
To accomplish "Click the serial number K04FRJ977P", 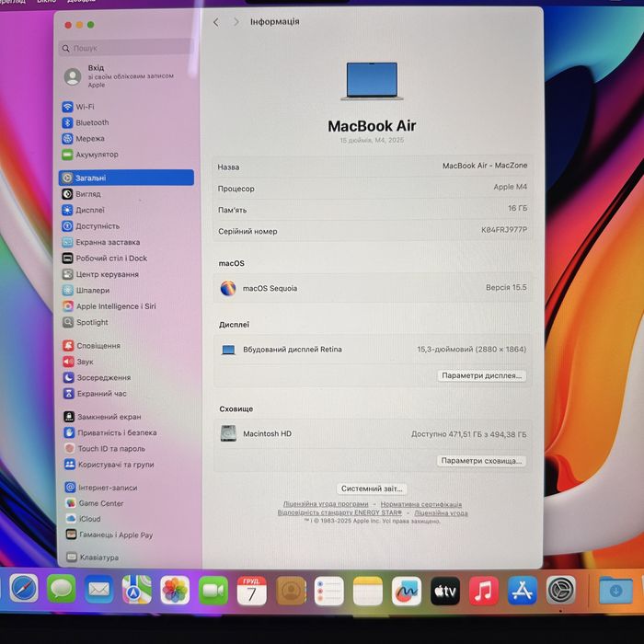I will click(504, 230).
